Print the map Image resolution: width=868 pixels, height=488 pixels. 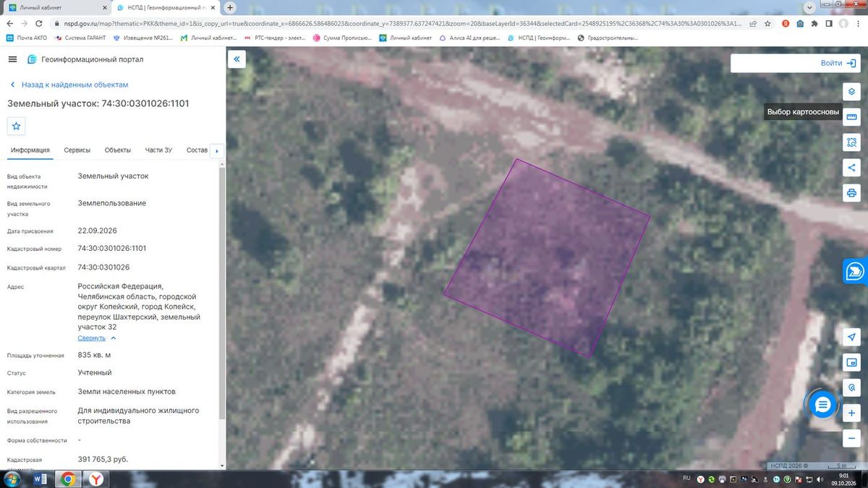pyautogui.click(x=851, y=193)
